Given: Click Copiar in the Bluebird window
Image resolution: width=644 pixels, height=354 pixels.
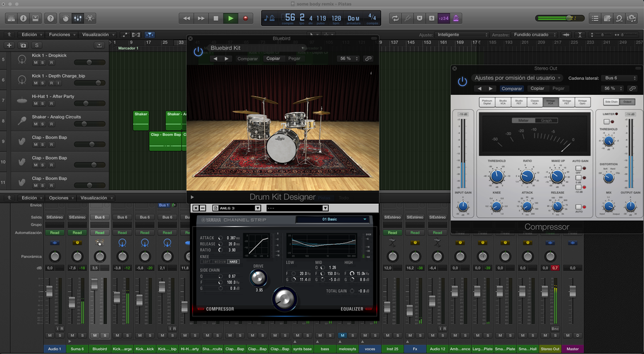Looking at the screenshot, I should pos(273,58).
